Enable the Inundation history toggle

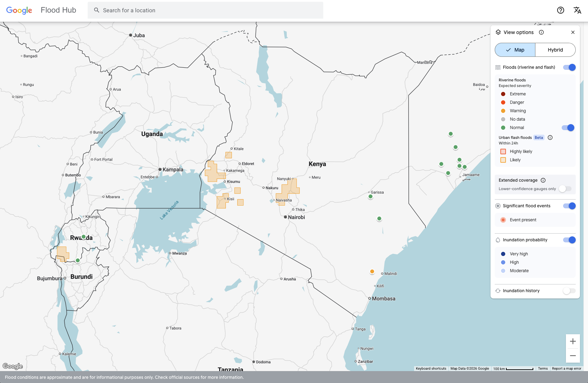[x=569, y=291]
